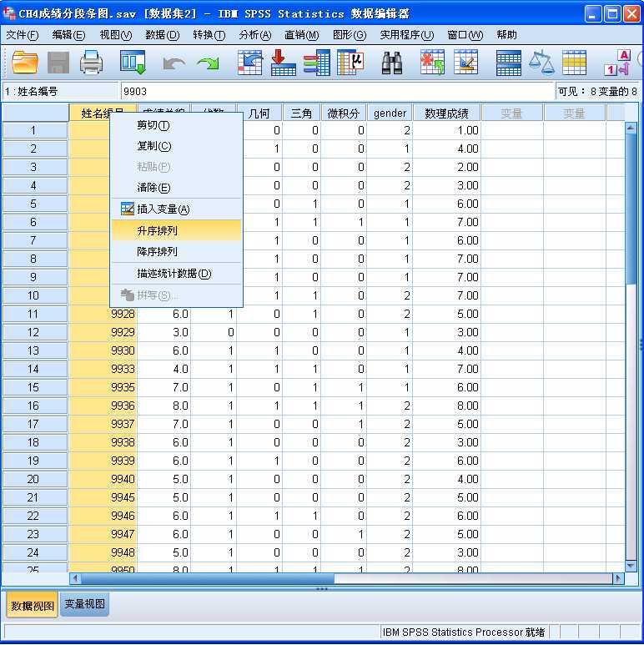The width and height of the screenshot is (644, 645).
Task: Open the 分析(A) menu
Action: [x=255, y=35]
